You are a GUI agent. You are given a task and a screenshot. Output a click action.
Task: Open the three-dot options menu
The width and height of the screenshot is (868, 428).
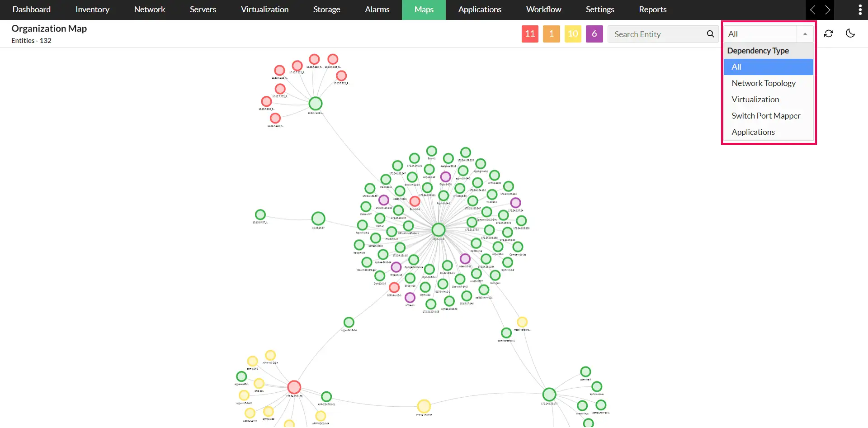(x=861, y=10)
